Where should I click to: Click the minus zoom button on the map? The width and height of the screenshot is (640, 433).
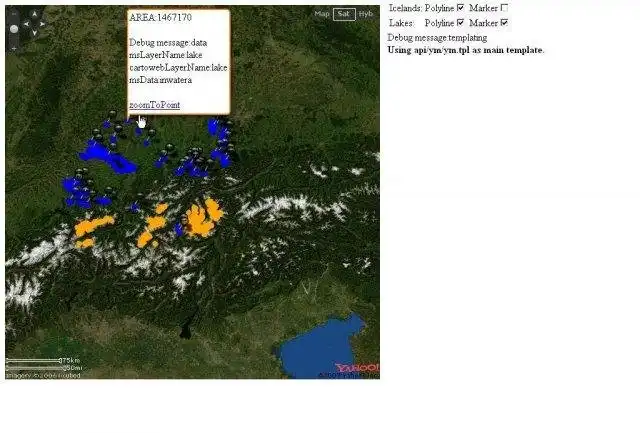[x=14, y=13]
